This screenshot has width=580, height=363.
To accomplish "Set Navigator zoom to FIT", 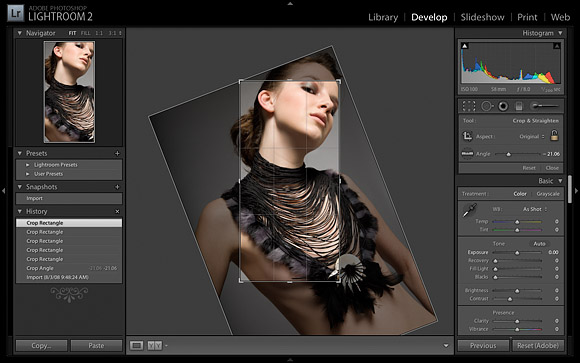I will click(x=72, y=33).
